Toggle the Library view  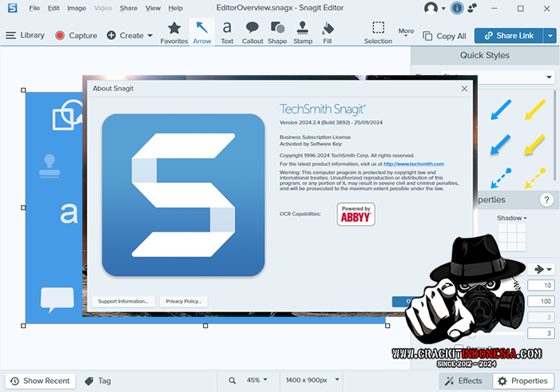click(x=25, y=35)
